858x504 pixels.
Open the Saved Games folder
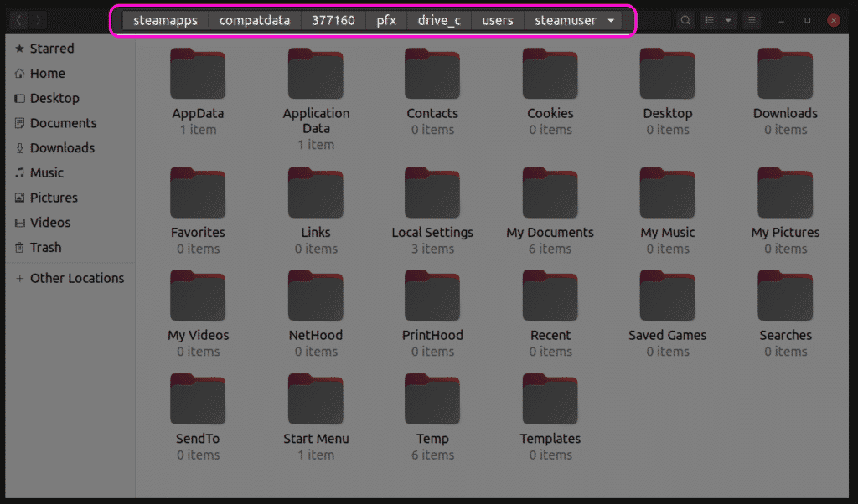pyautogui.click(x=668, y=296)
